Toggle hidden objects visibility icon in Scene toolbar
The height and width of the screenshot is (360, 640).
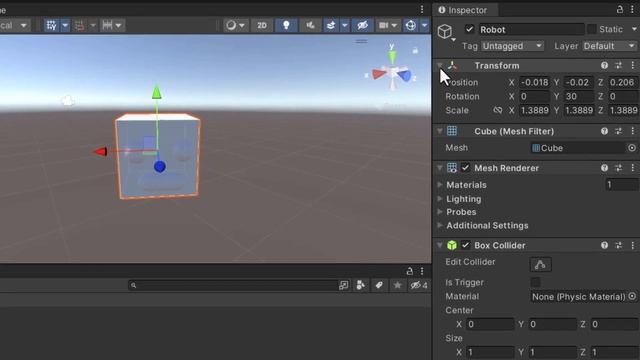click(362, 25)
